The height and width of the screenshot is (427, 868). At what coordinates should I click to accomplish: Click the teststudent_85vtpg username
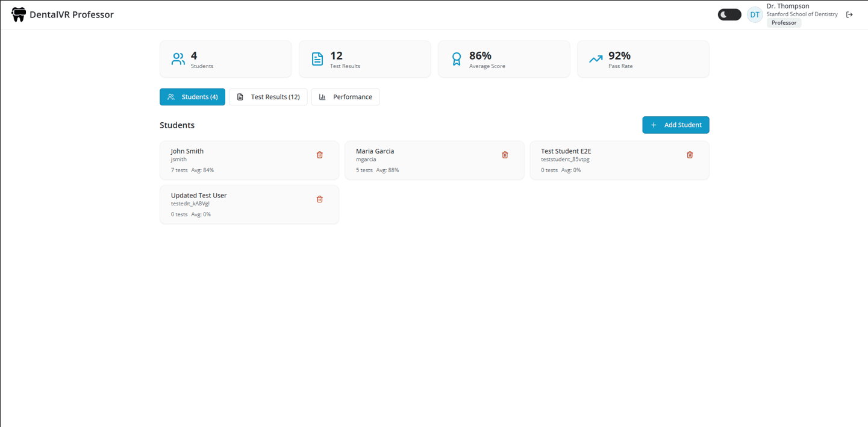click(x=565, y=160)
